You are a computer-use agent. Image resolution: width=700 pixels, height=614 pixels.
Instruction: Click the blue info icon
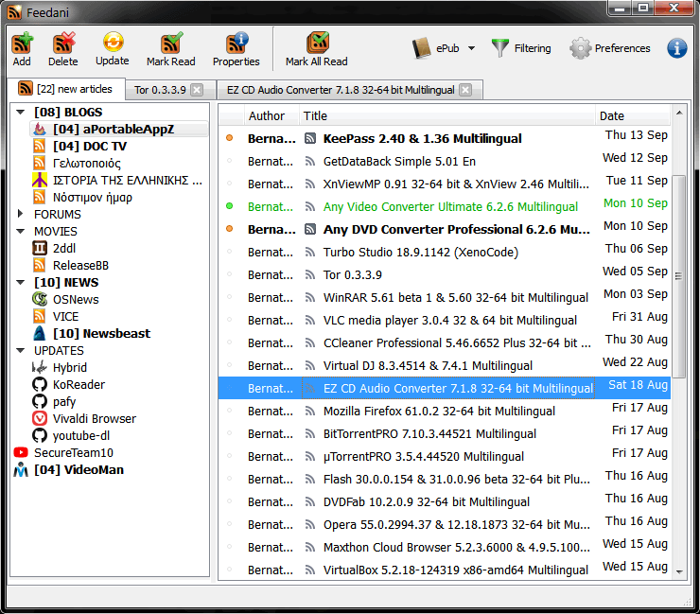[x=677, y=48]
